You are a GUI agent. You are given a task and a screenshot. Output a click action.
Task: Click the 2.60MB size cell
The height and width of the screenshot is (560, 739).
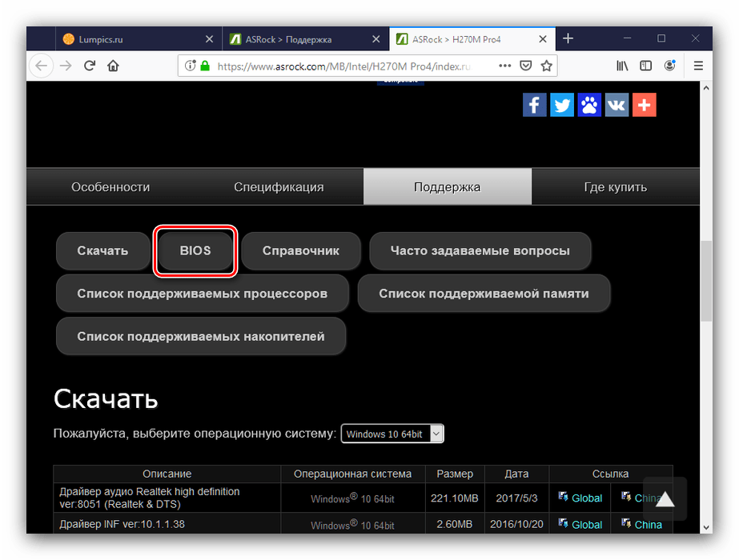click(454, 524)
